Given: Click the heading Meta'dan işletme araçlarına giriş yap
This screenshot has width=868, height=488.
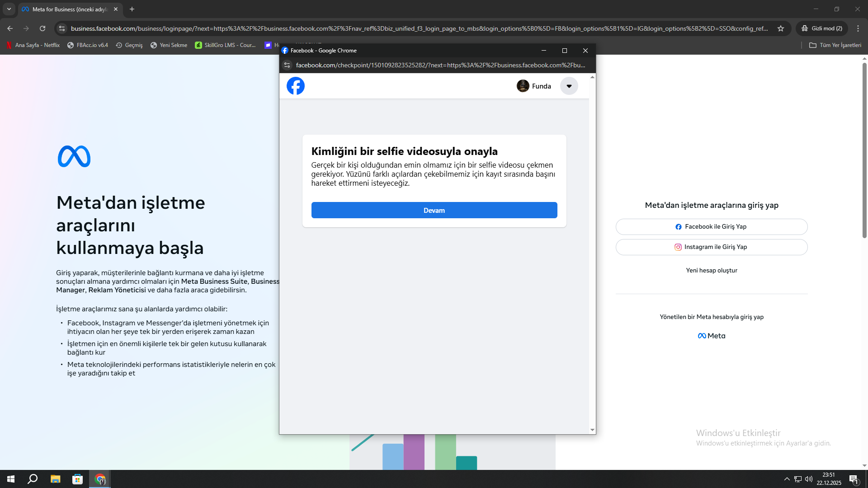Looking at the screenshot, I should (712, 205).
